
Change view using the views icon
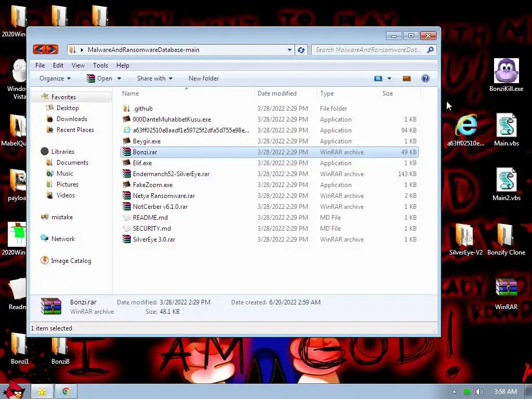tap(378, 78)
